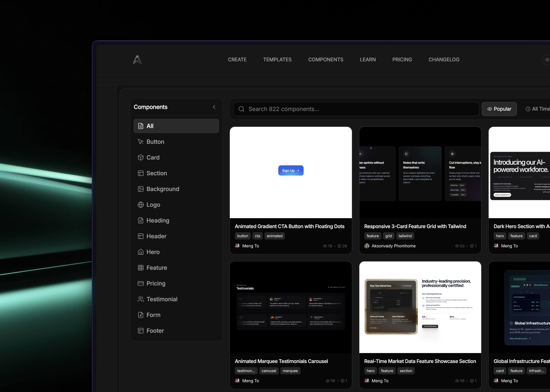Open the Section components category

(x=157, y=173)
